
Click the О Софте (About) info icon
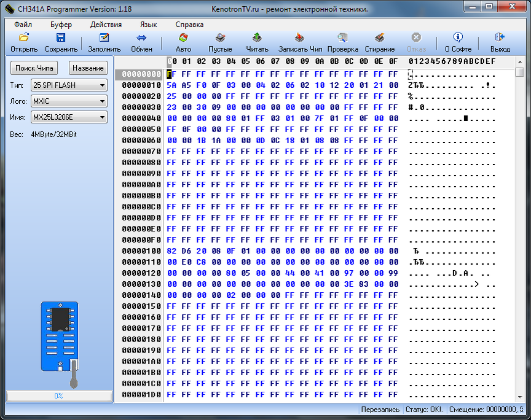click(x=458, y=37)
